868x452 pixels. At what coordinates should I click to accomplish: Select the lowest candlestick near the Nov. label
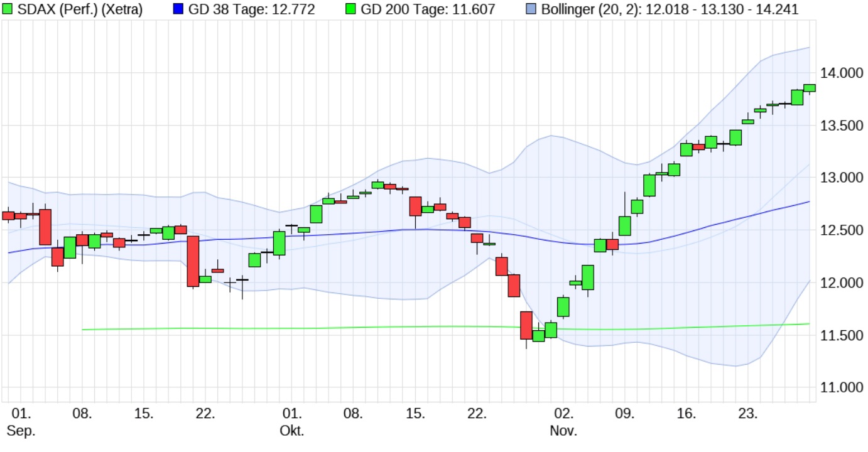coord(538,337)
